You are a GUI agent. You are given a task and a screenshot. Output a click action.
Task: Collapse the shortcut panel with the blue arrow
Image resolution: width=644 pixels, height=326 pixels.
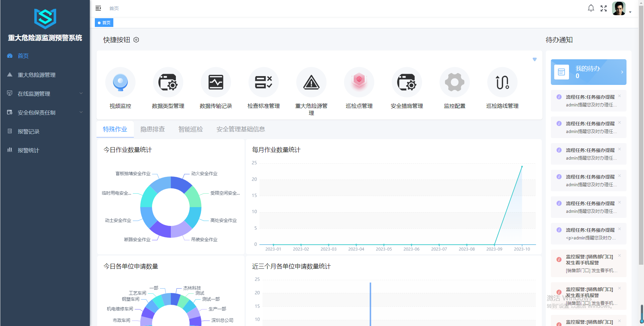pos(535,60)
